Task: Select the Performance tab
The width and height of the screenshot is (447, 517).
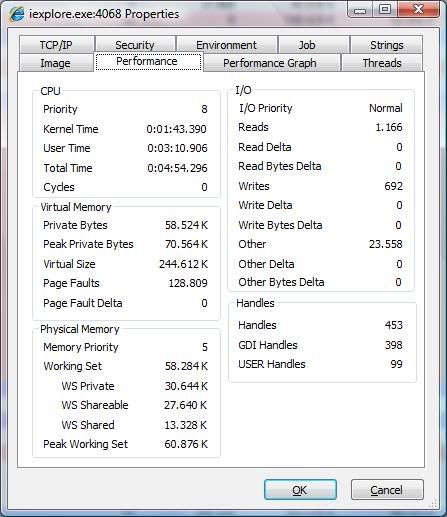Action: [x=148, y=62]
